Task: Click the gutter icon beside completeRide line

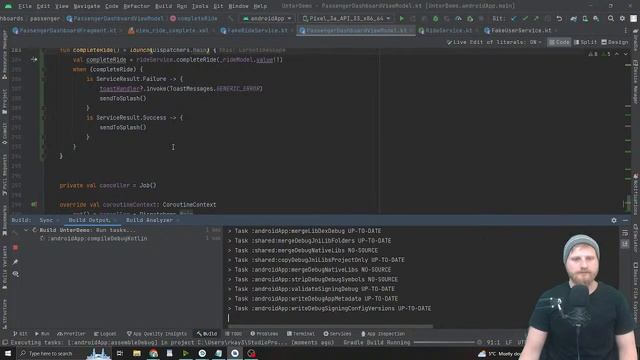Action: 34,60
